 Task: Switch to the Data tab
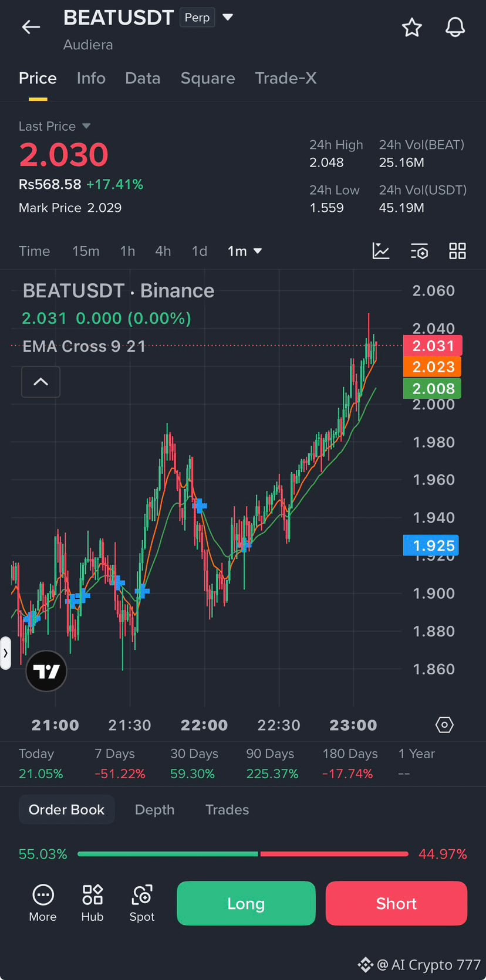(x=143, y=78)
